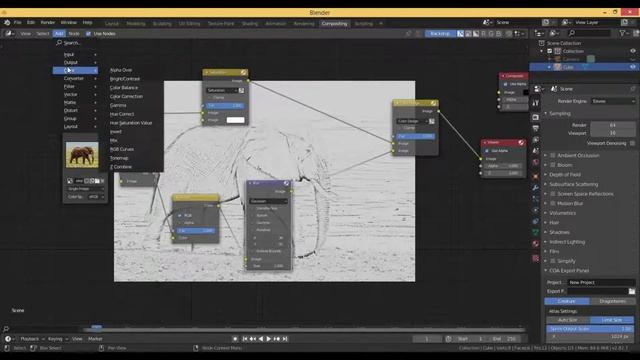
Task: Collapse the Sampling panel
Action: (x=545, y=113)
